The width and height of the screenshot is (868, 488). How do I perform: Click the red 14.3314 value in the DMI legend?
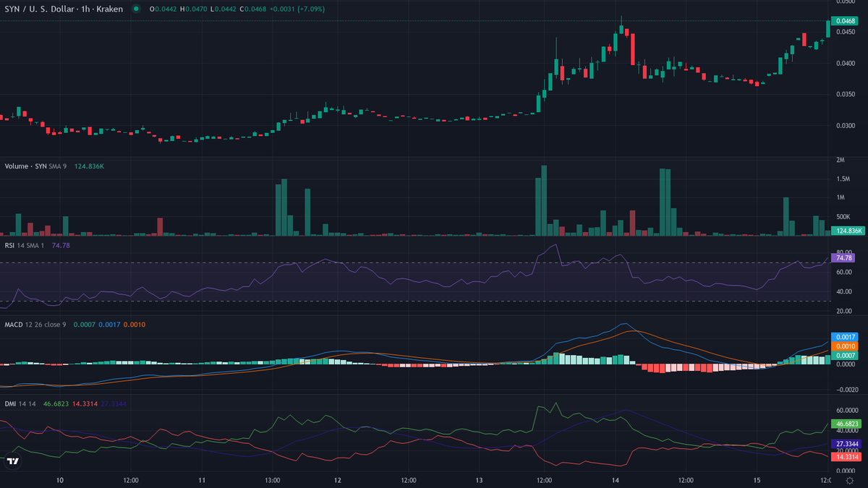pyautogui.click(x=85, y=403)
